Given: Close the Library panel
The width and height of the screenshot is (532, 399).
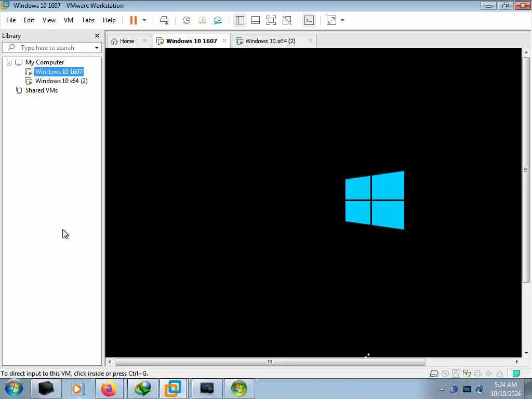Looking at the screenshot, I should coord(97,36).
